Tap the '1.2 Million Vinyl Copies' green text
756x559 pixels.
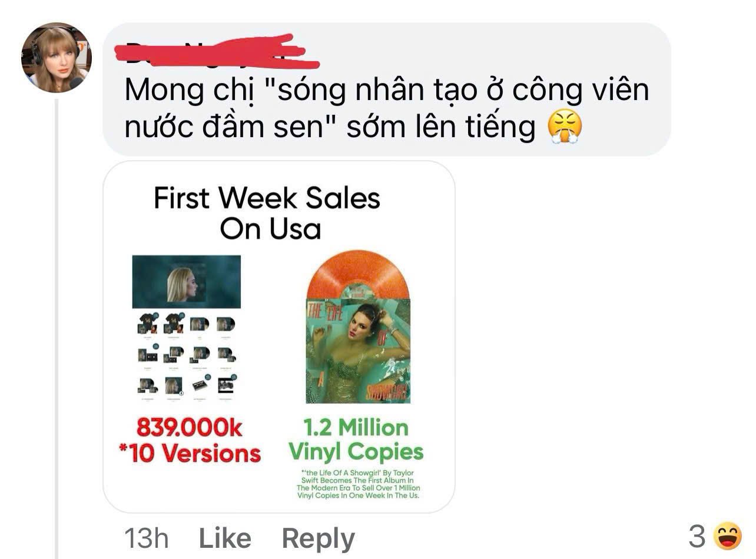click(356, 440)
